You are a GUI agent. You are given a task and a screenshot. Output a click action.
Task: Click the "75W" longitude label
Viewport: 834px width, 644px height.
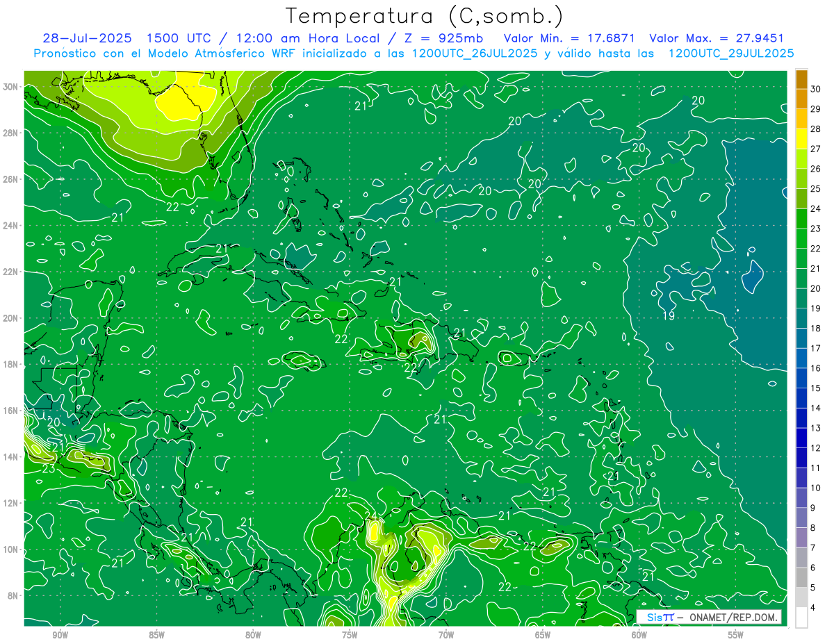point(350,635)
